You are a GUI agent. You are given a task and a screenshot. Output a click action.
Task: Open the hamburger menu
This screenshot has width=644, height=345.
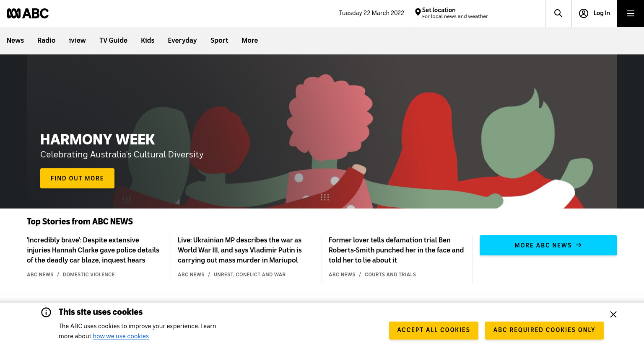tap(630, 13)
